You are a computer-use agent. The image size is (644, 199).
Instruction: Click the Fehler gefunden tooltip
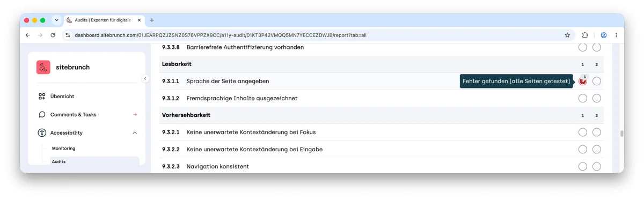tap(516, 81)
